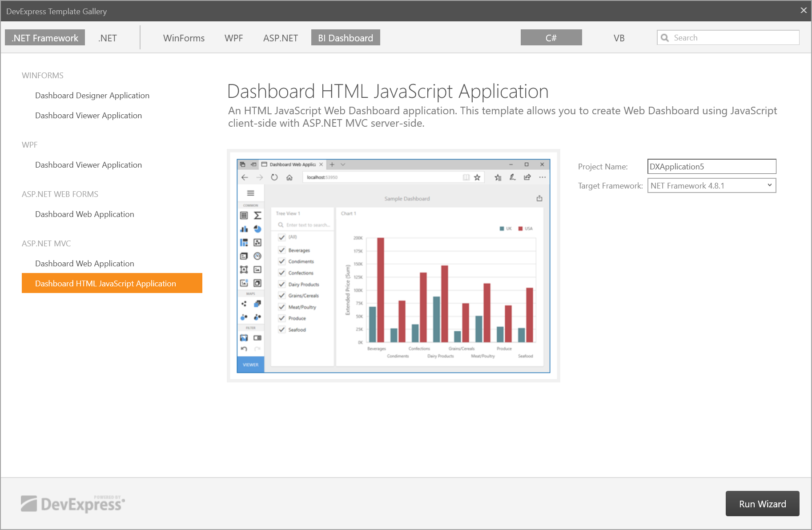Open the WPF category tab
Viewport: 812px width, 530px height.
point(233,38)
